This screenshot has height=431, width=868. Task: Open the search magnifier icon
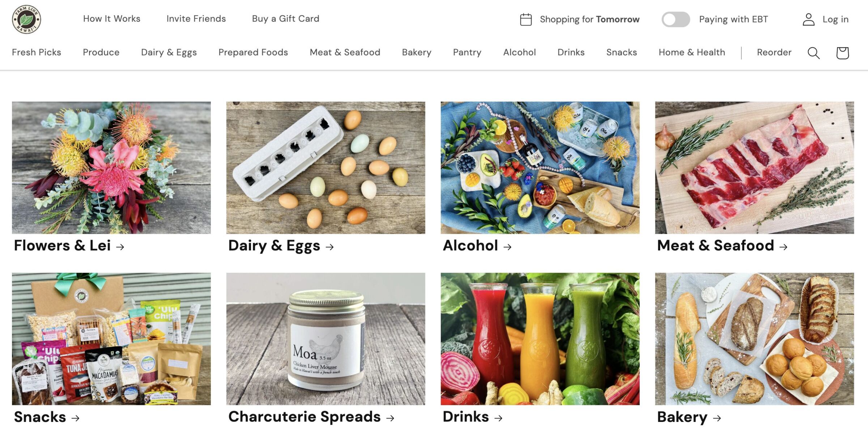coord(813,53)
